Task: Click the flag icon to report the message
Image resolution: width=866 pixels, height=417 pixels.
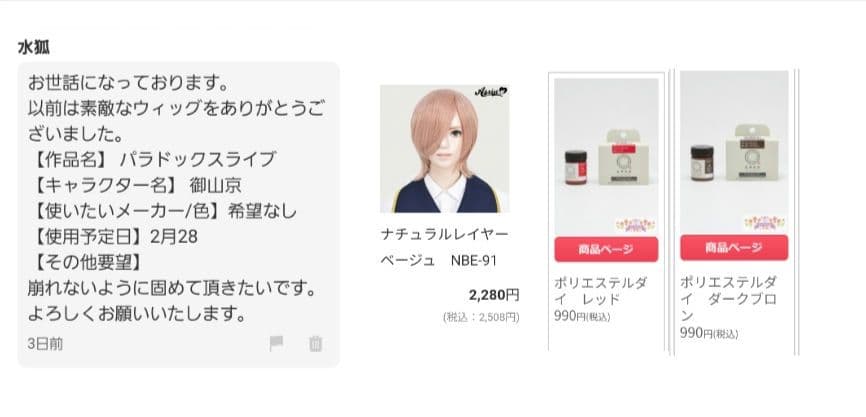Action: pyautogui.click(x=276, y=344)
